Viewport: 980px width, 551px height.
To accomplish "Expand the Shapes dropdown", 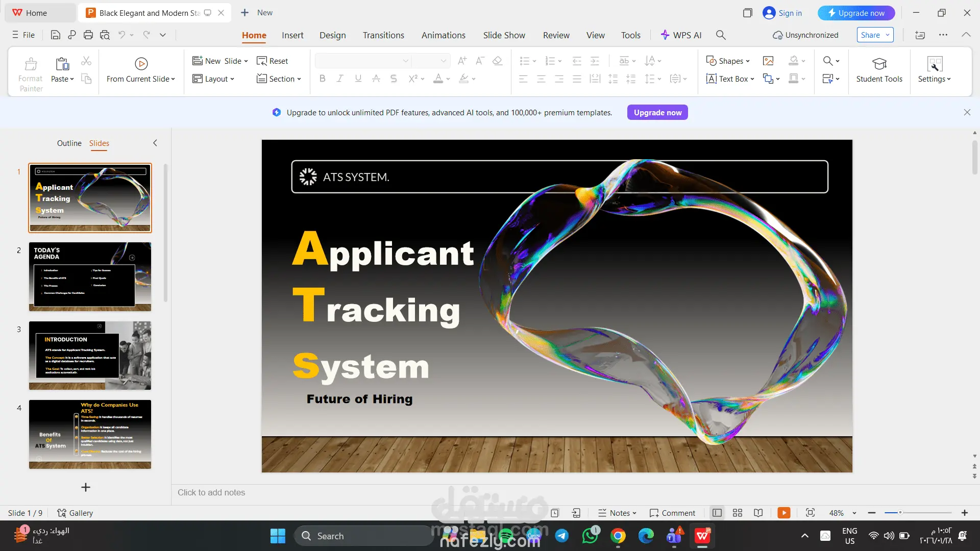I will [728, 61].
